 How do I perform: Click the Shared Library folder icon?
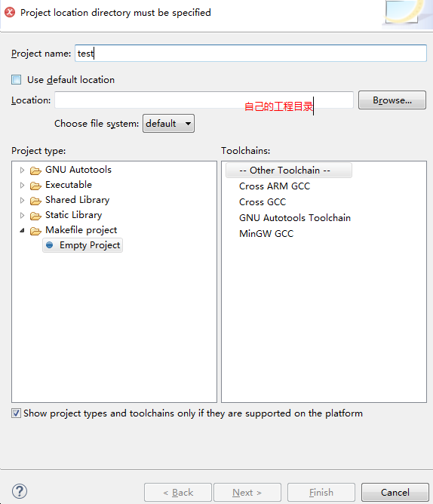(x=35, y=201)
